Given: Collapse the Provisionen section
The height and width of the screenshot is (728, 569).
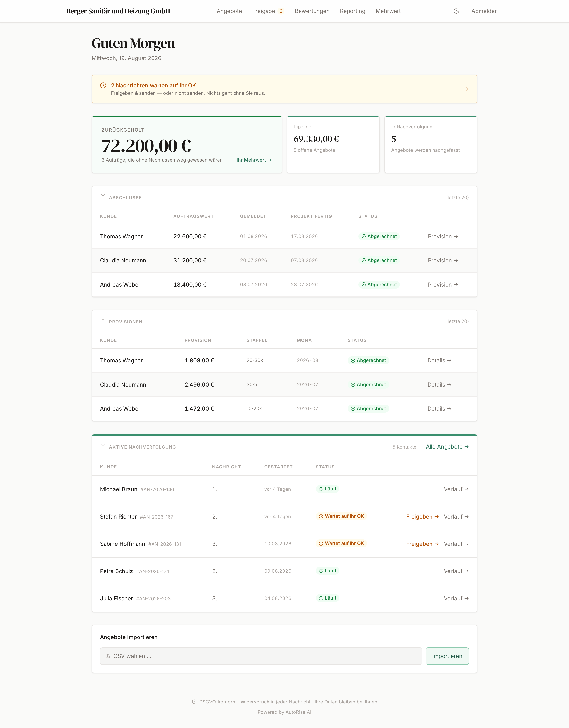Looking at the screenshot, I should [x=103, y=320].
